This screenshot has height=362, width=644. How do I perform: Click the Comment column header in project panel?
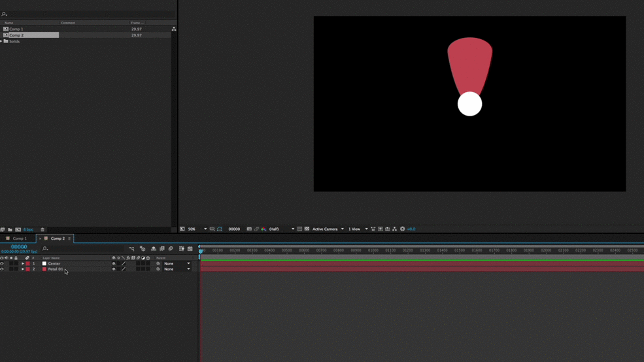tap(68, 23)
